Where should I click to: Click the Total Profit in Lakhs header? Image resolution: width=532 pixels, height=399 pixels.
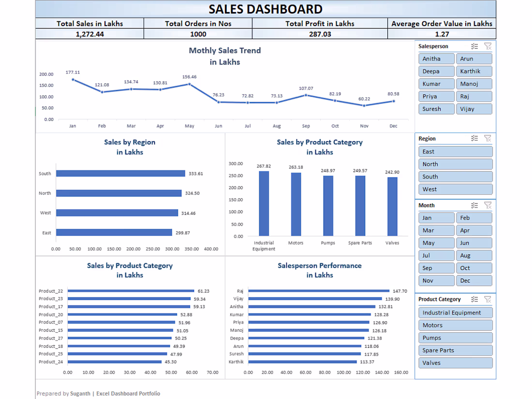(x=320, y=24)
